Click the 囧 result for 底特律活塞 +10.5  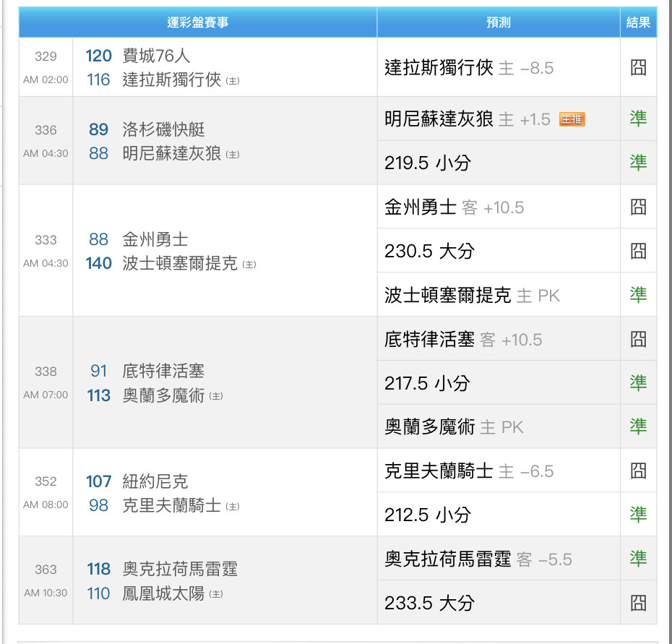point(638,339)
